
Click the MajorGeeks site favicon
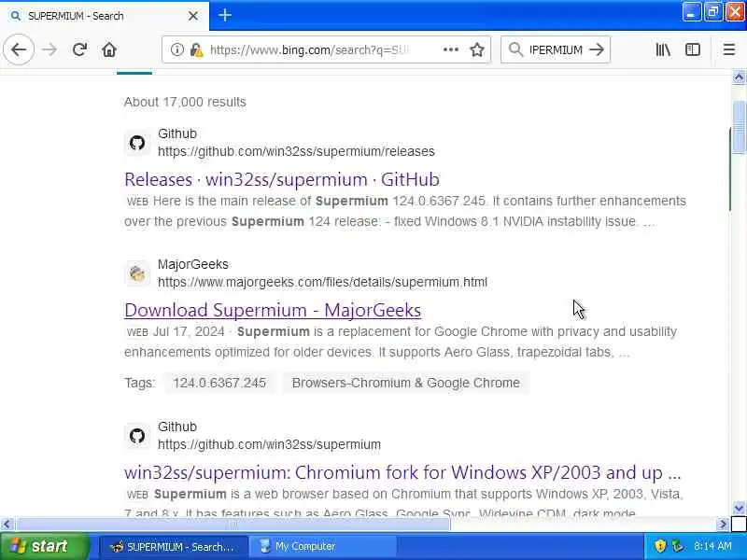tap(137, 273)
